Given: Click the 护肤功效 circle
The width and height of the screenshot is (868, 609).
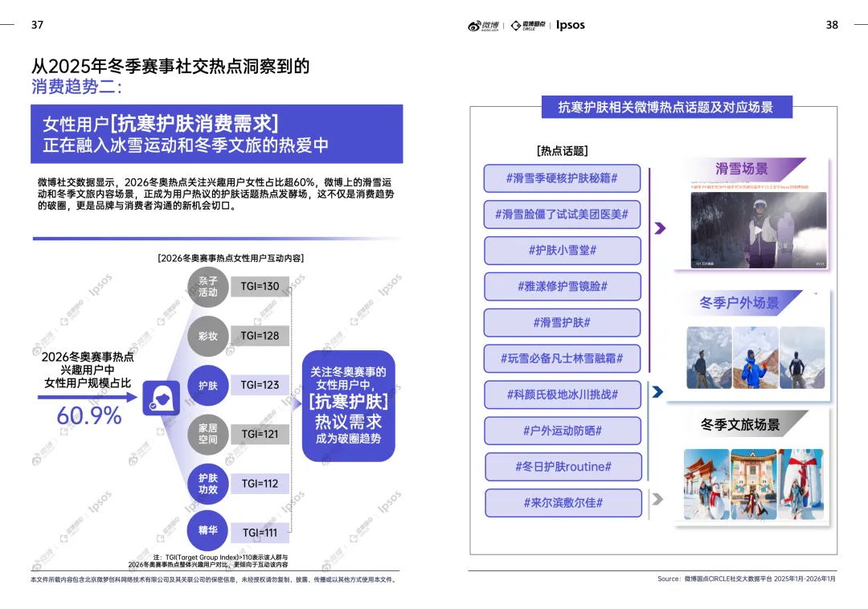Looking at the screenshot, I should (207, 484).
